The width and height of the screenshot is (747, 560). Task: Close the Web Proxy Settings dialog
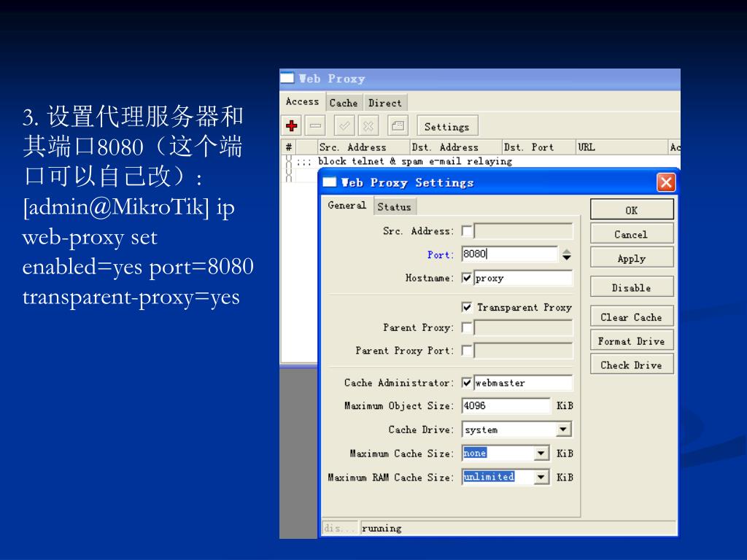click(x=665, y=182)
